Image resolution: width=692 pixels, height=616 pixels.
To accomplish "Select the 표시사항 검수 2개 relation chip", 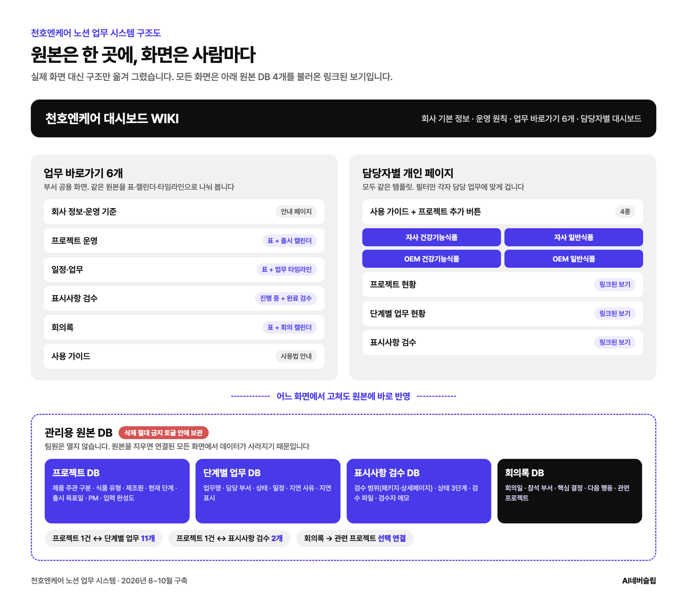I will pyautogui.click(x=229, y=538).
